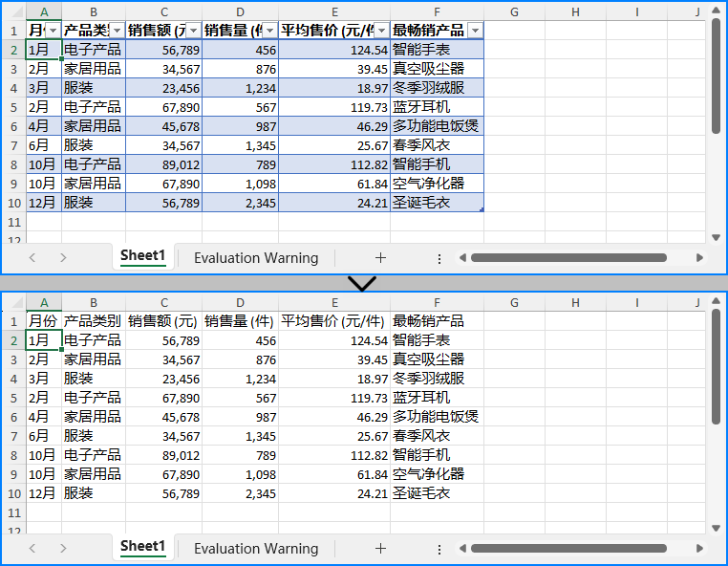Click bottom workbook's horizontal scrollbar thumb
The width and height of the screenshot is (728, 566).
(568, 549)
